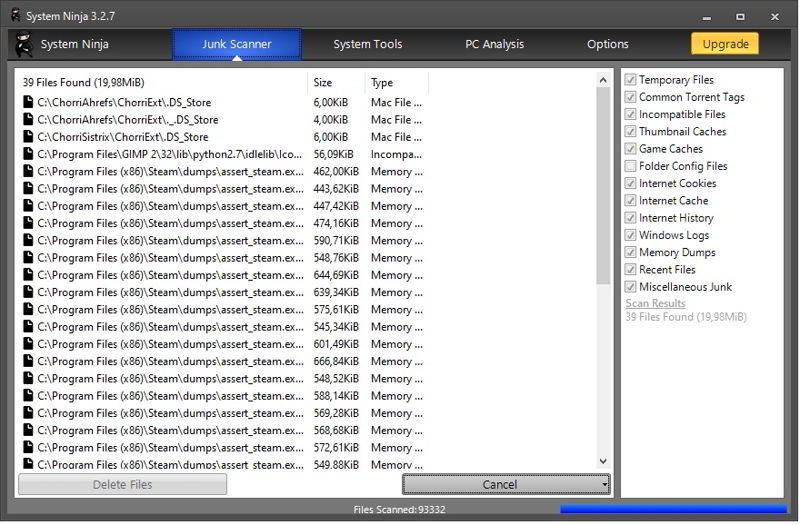Select the 447,42KiB file size entry
The image size is (800, 525).
tap(336, 206)
